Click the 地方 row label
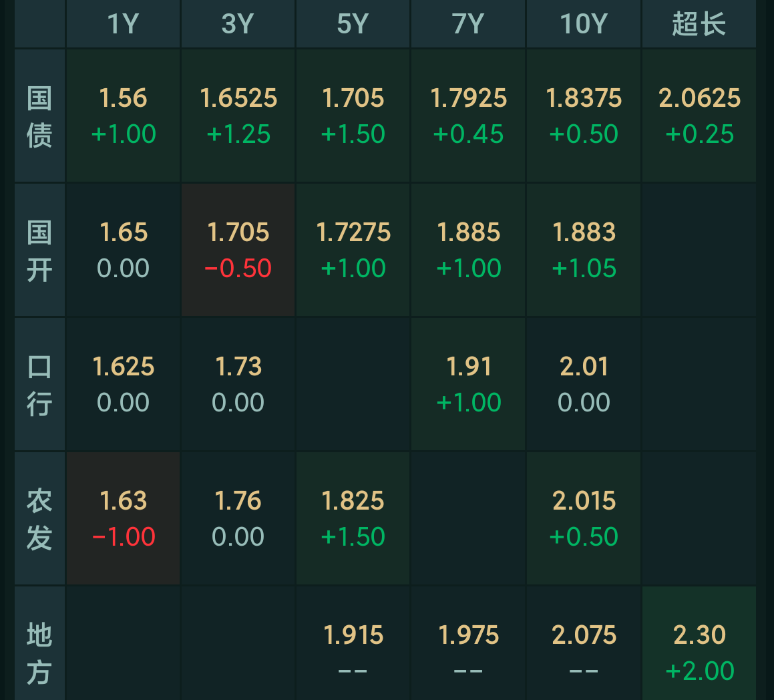The image size is (774, 700). click(39, 651)
